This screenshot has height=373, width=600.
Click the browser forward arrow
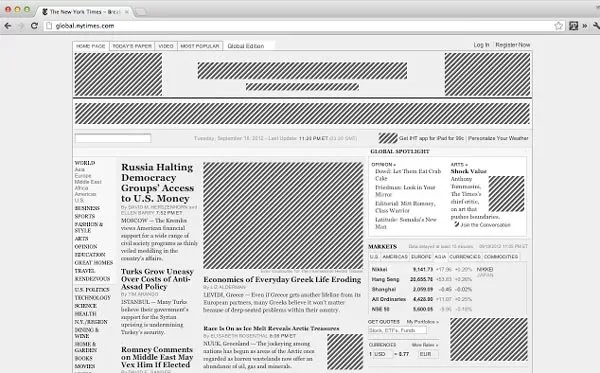(x=21, y=26)
